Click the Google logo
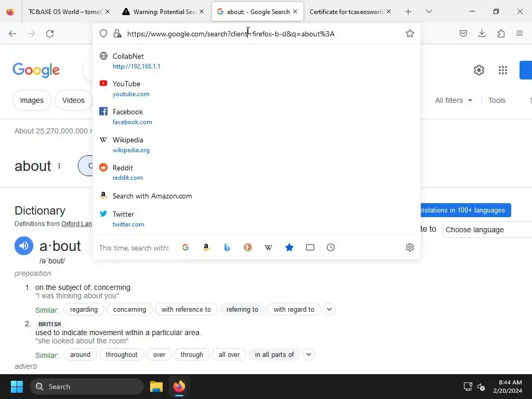The width and height of the screenshot is (532, 399). point(36,70)
